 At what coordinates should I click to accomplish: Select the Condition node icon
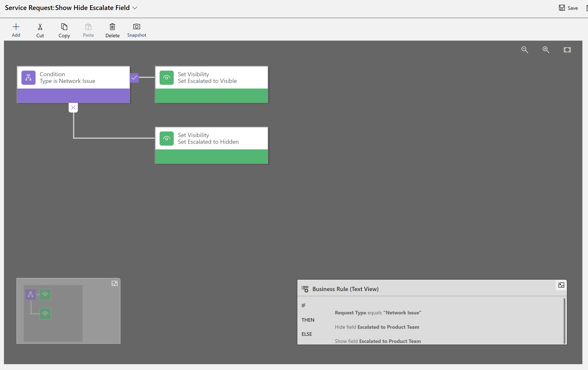[x=28, y=77]
